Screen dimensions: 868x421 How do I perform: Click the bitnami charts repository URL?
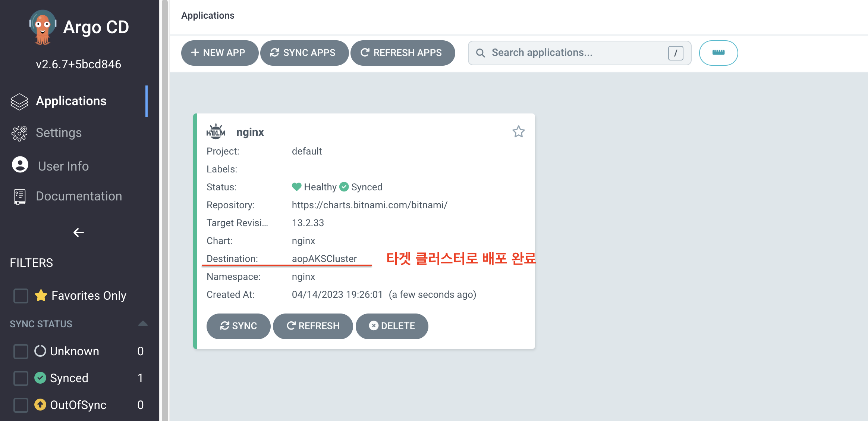(x=369, y=205)
